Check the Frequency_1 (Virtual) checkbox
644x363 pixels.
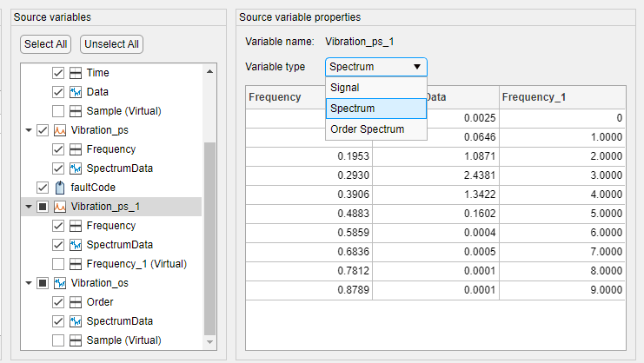tap(58, 263)
